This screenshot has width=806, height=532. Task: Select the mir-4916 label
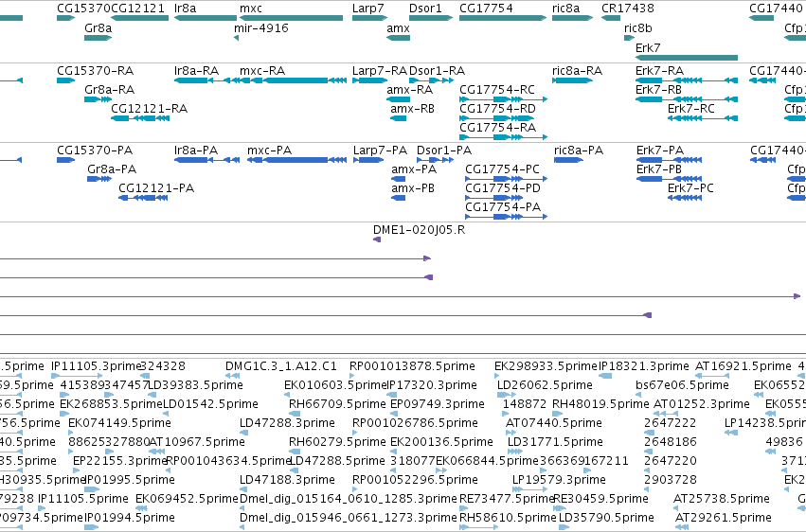(x=261, y=27)
